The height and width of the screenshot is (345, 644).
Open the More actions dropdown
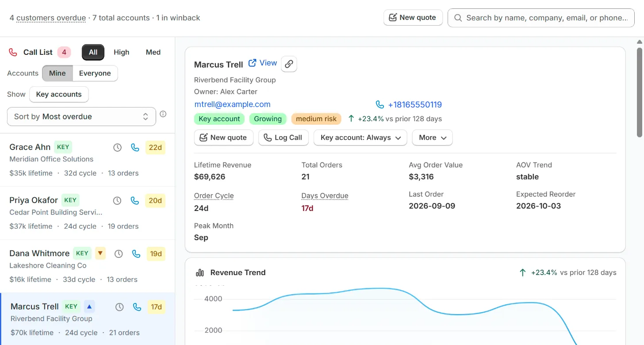tap(433, 138)
